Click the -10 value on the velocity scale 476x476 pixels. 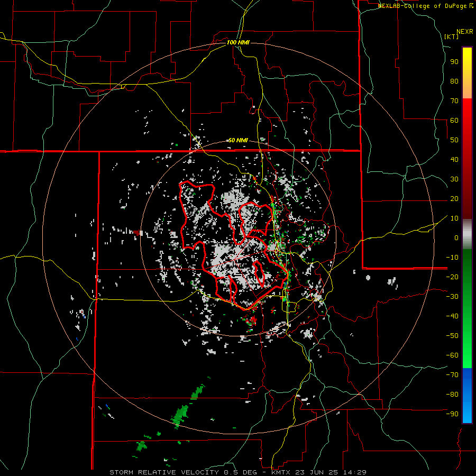point(452,258)
